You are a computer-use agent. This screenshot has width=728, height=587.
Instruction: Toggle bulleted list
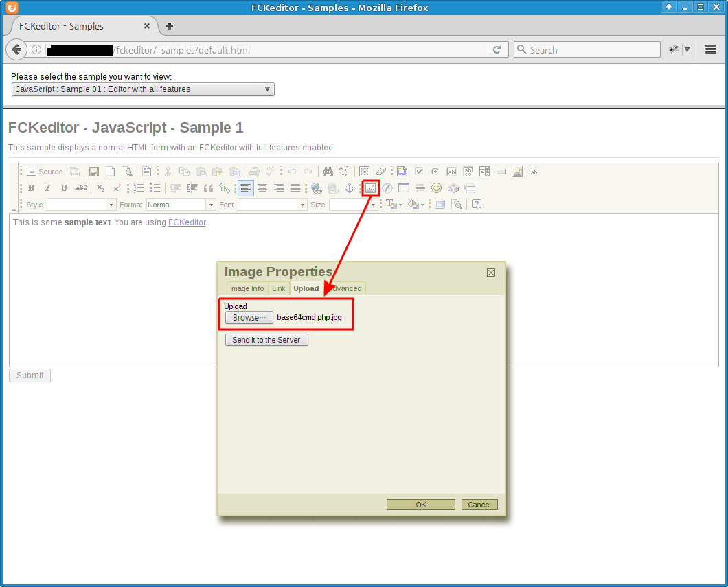[155, 188]
